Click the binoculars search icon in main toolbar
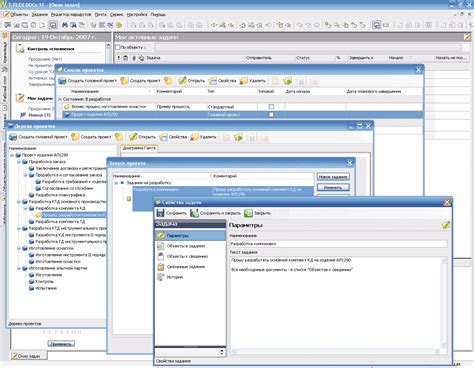 pyautogui.click(x=65, y=25)
